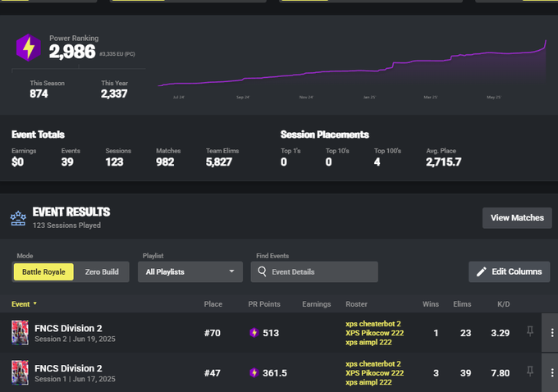Click the 23 elims value
Viewport: 558px width, 392px height.
coord(465,333)
